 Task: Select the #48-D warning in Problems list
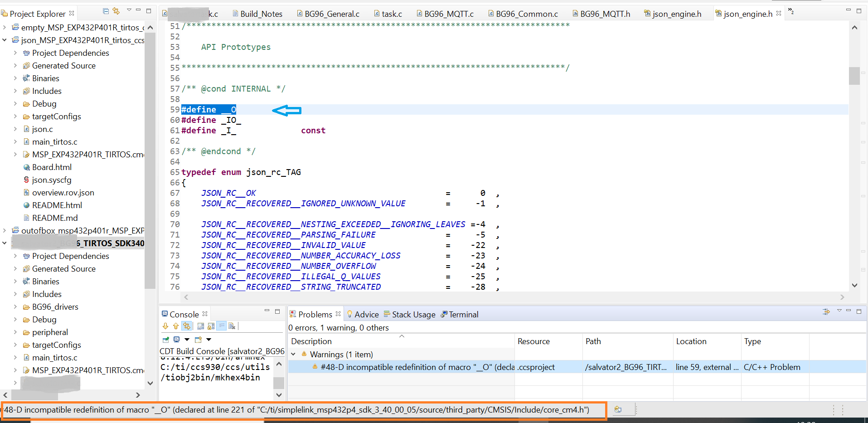(x=408, y=367)
